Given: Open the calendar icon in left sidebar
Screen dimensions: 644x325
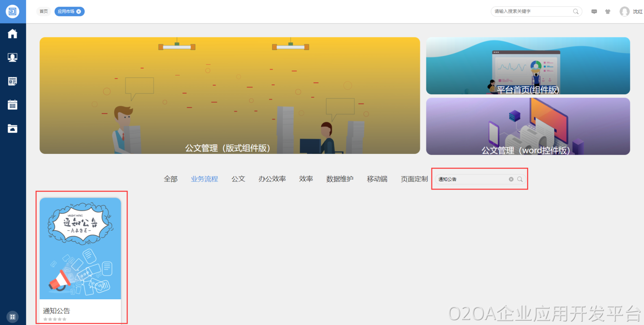Looking at the screenshot, I should click(x=12, y=105).
